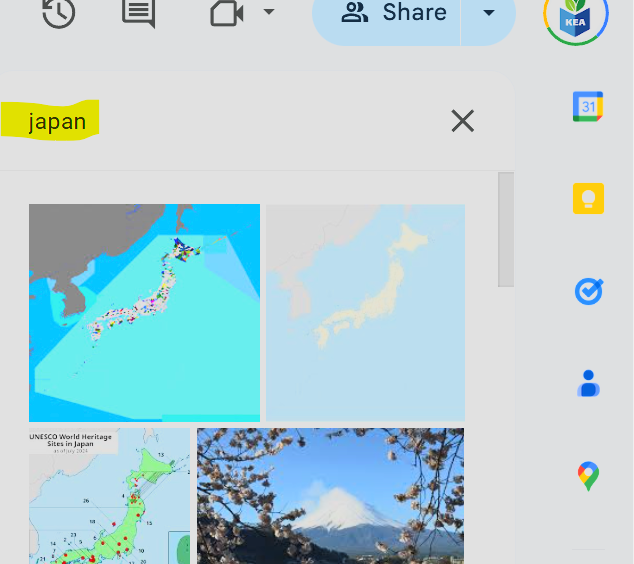
Task: Expand video call options arrow
Action: 269,11
